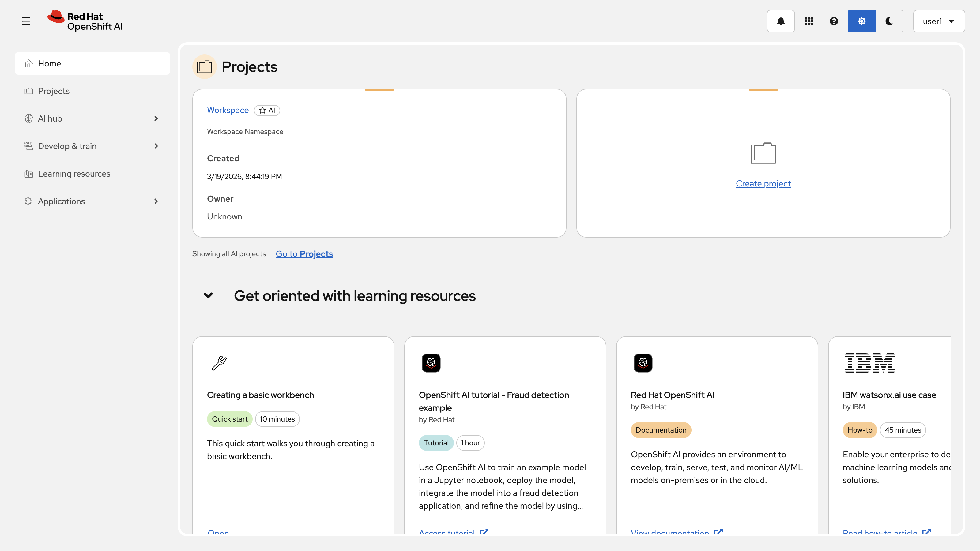
Task: Open the navigation hamburger menu
Action: pos(26,21)
